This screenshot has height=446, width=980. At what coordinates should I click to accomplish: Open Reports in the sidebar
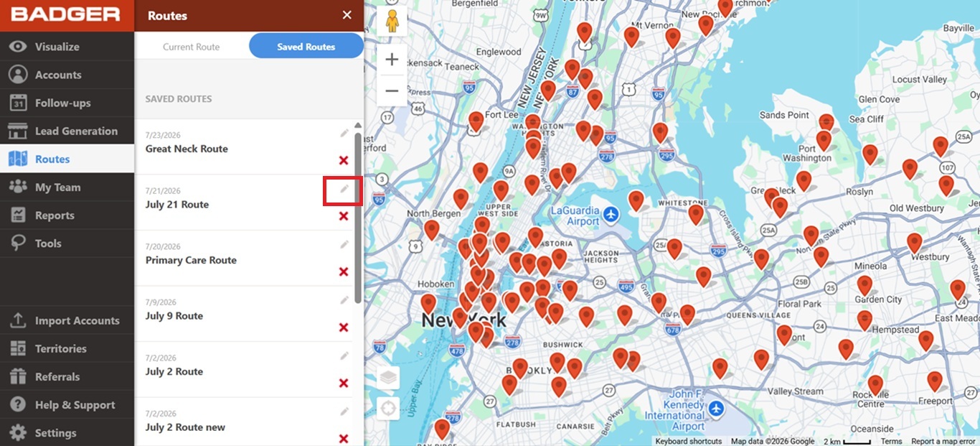67,215
